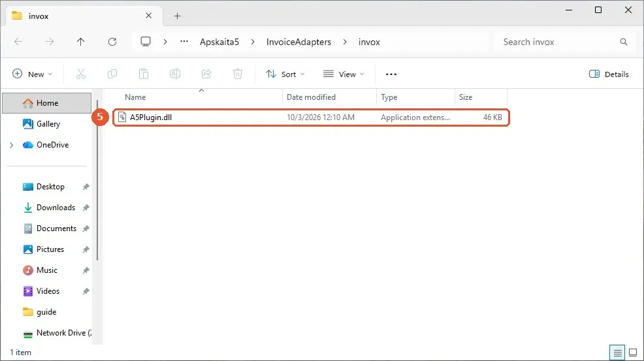The width and height of the screenshot is (644, 361).
Task: Expand hidden breadcrumb path ellipsis
Action: 184,42
